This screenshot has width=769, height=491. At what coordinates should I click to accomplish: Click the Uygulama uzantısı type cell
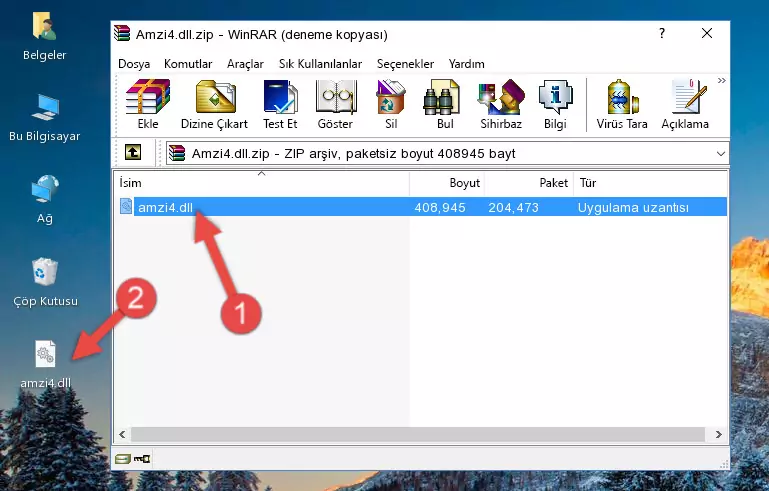tap(633, 207)
